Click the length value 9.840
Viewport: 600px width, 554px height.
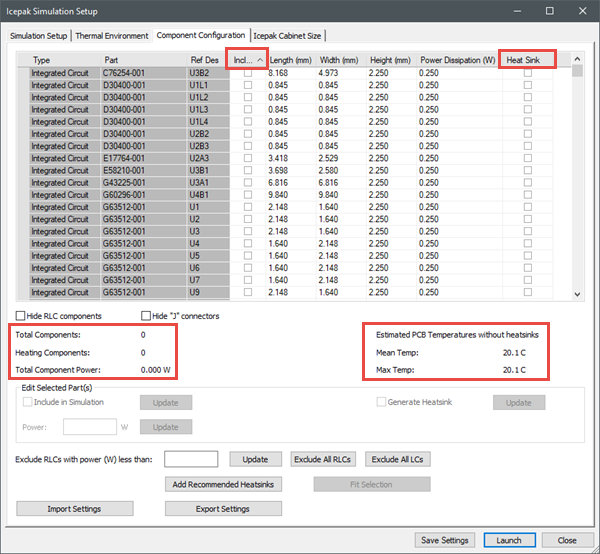pyautogui.click(x=278, y=195)
